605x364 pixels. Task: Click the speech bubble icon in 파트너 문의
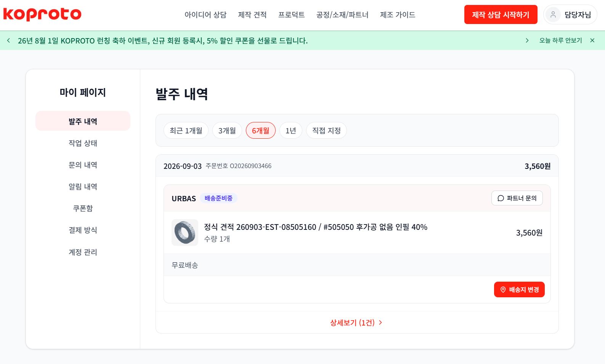pyautogui.click(x=501, y=198)
